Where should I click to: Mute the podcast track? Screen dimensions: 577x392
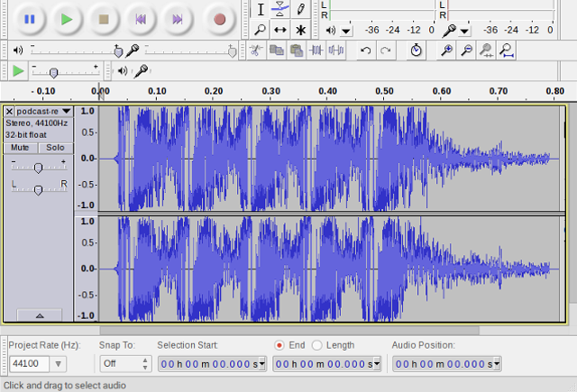(20, 147)
